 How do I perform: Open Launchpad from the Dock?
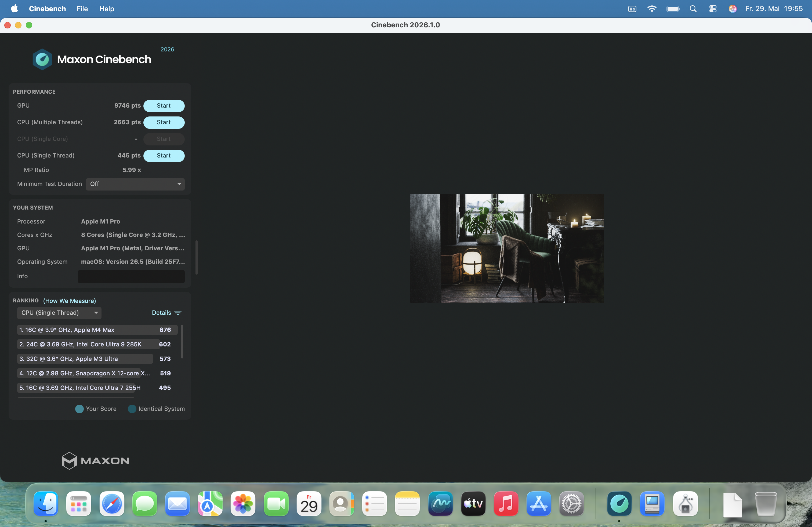[78, 503]
